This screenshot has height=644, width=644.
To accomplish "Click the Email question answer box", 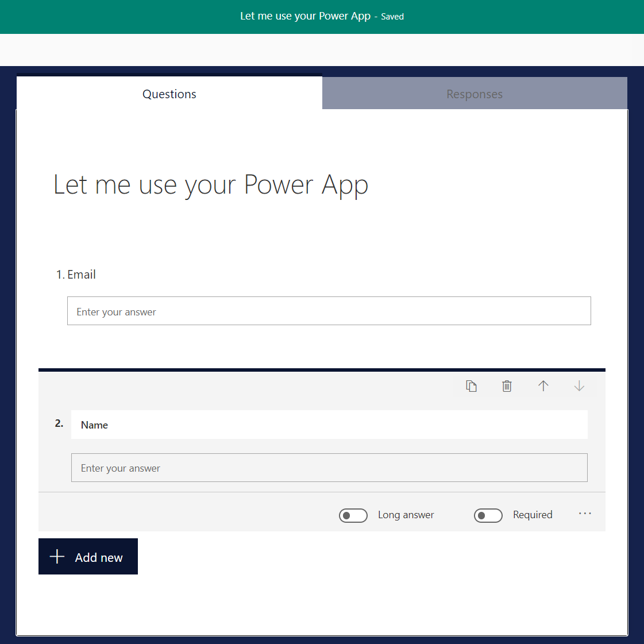I will coord(329,311).
